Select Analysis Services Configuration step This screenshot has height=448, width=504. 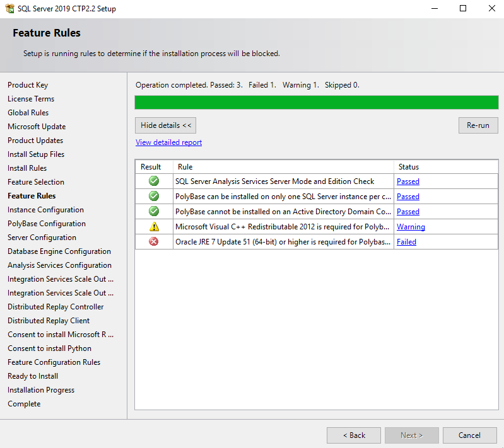coord(59,265)
